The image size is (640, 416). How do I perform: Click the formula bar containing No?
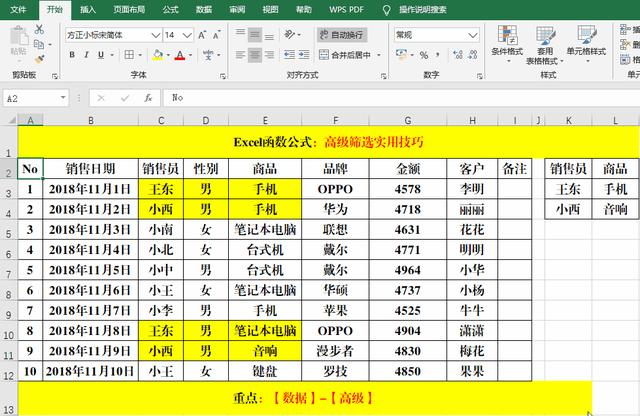[x=402, y=98]
